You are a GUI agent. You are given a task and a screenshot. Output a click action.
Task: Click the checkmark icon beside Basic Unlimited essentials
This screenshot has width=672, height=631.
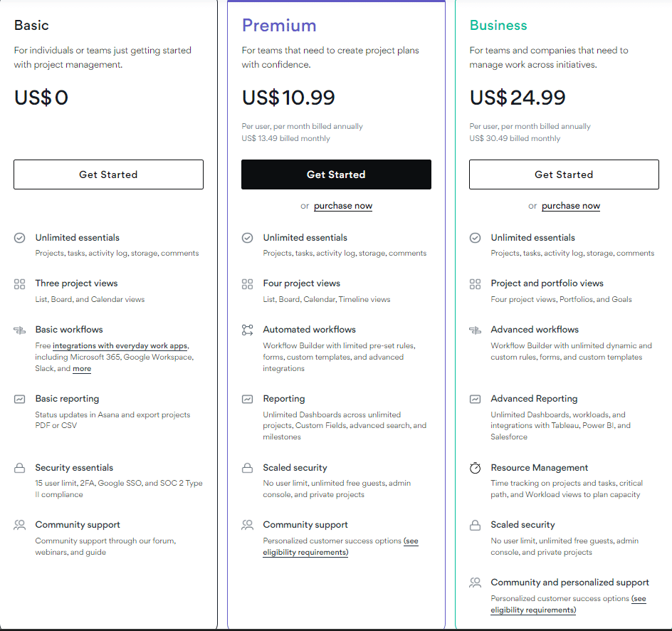click(20, 238)
